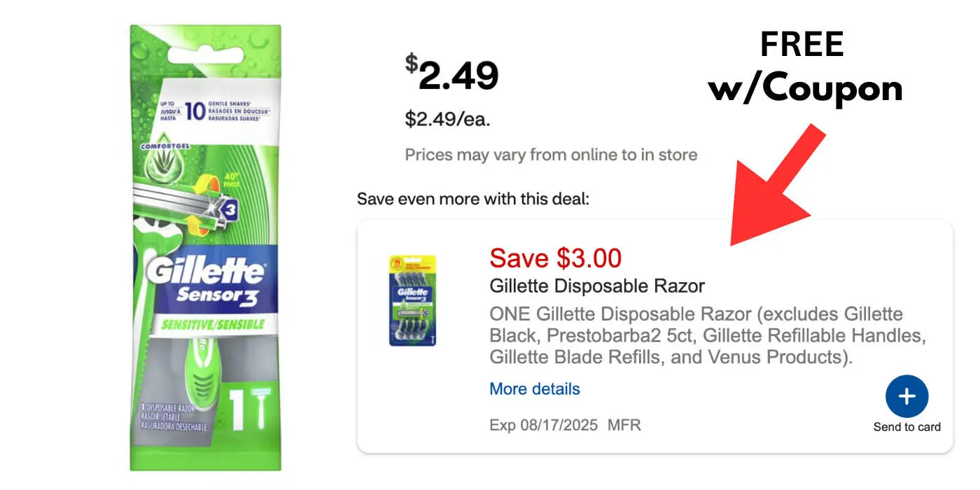Image resolution: width=980 pixels, height=490 pixels.
Task: Click the $2.49 product price
Action: tap(451, 75)
